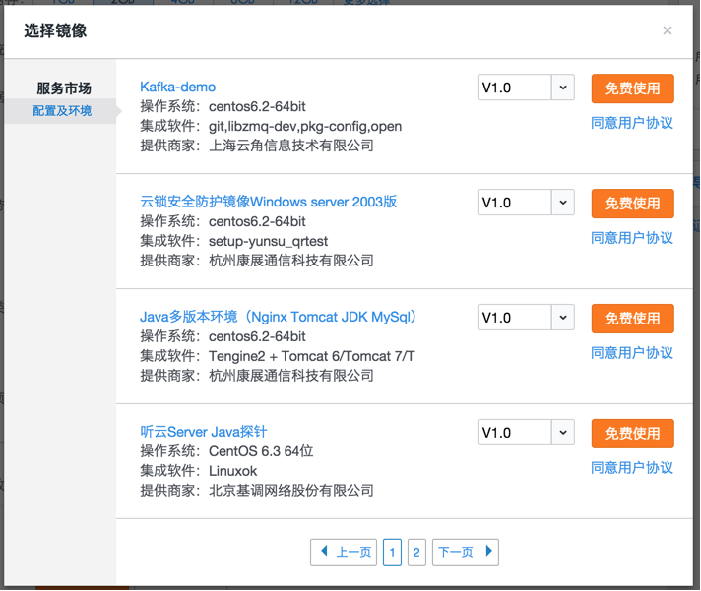Screen dimensions: 701x591
Task: Select 服务市场 sidebar heading
Action: (x=64, y=89)
